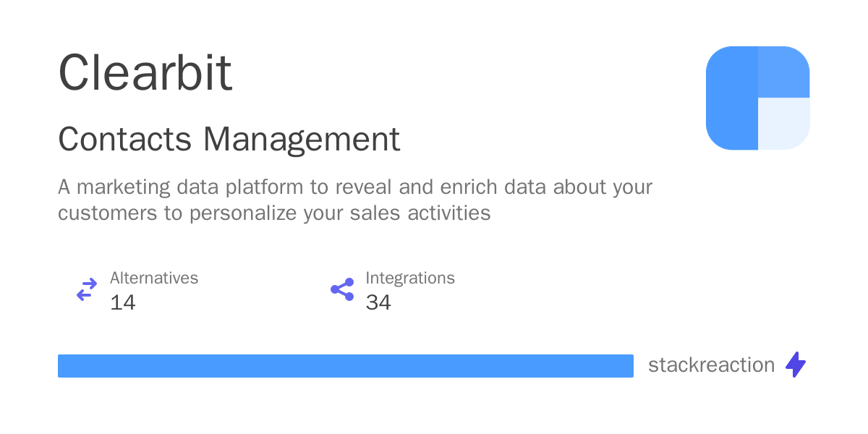
Task: Click the stackreaction brand text
Action: [x=711, y=365]
